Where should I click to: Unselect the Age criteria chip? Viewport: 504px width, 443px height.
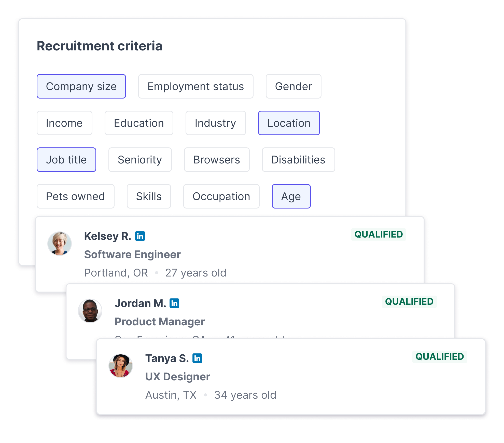point(291,196)
